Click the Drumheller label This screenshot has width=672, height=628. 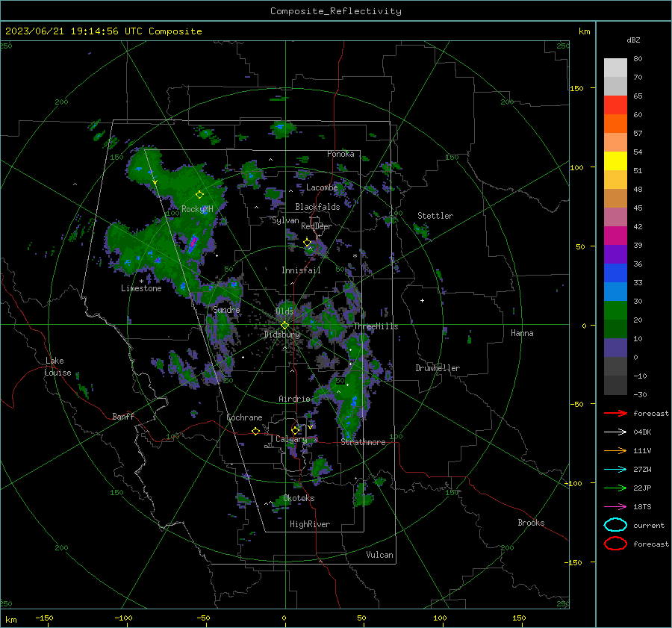coord(438,368)
